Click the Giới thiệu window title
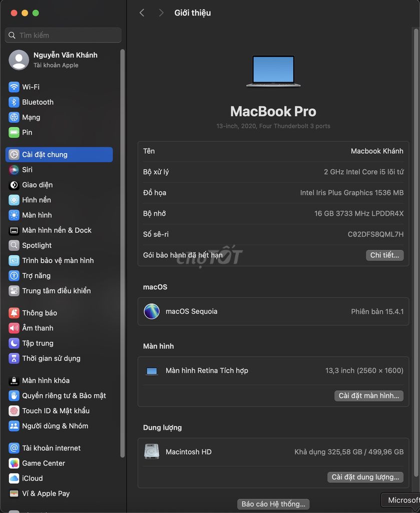Viewport: 420px width, 513px height. coord(193,13)
